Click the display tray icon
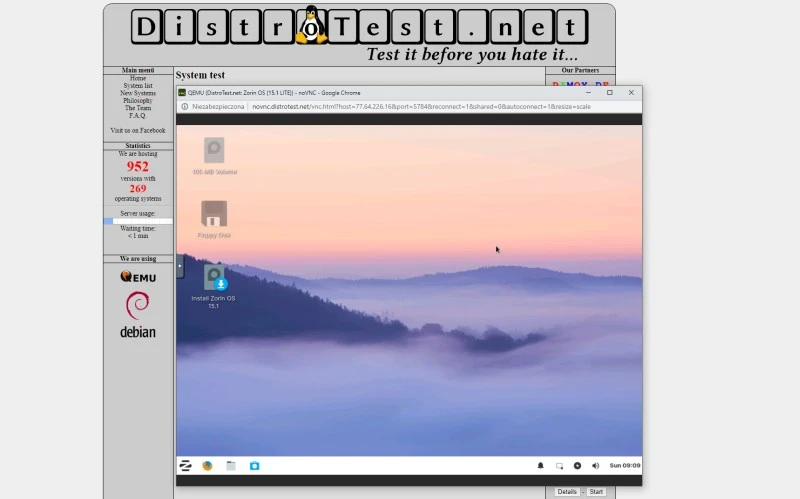The width and height of the screenshot is (800, 499). [x=559, y=465]
